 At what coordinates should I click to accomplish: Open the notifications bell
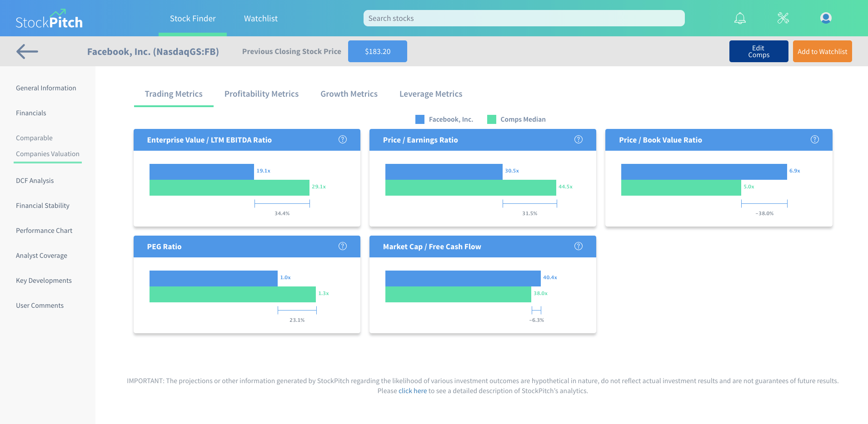pos(740,18)
